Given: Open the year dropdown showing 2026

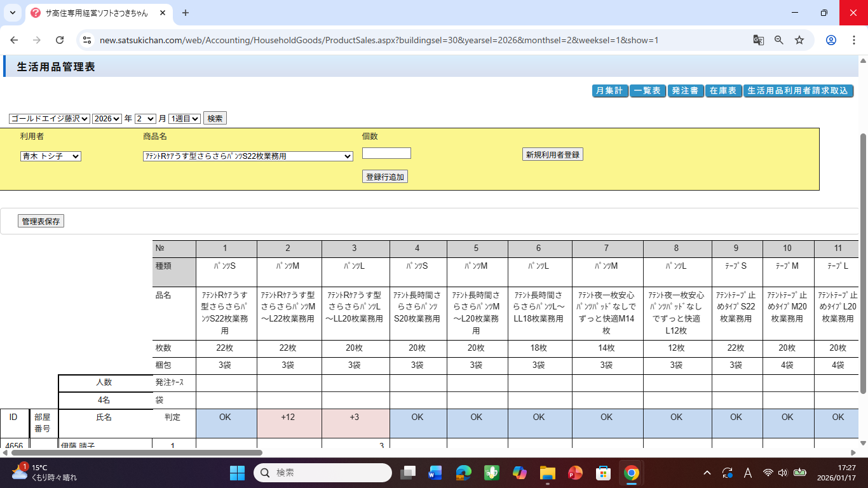Looking at the screenshot, I should coord(107,119).
